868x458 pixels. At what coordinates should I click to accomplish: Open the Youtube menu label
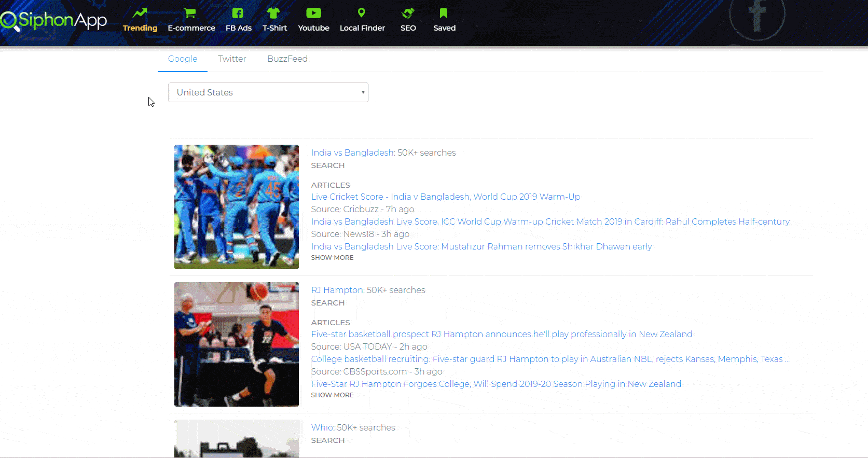(314, 28)
